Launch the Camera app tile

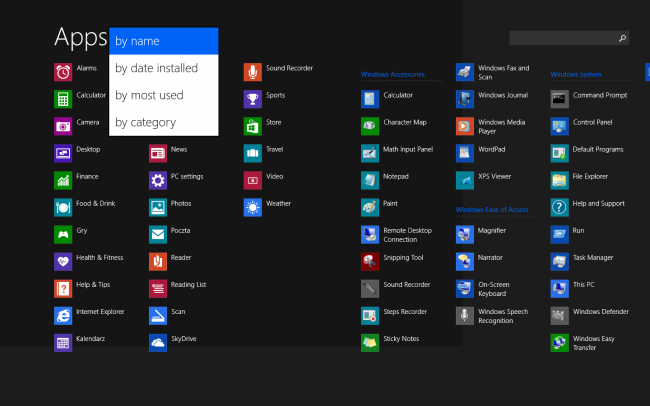pos(63,126)
